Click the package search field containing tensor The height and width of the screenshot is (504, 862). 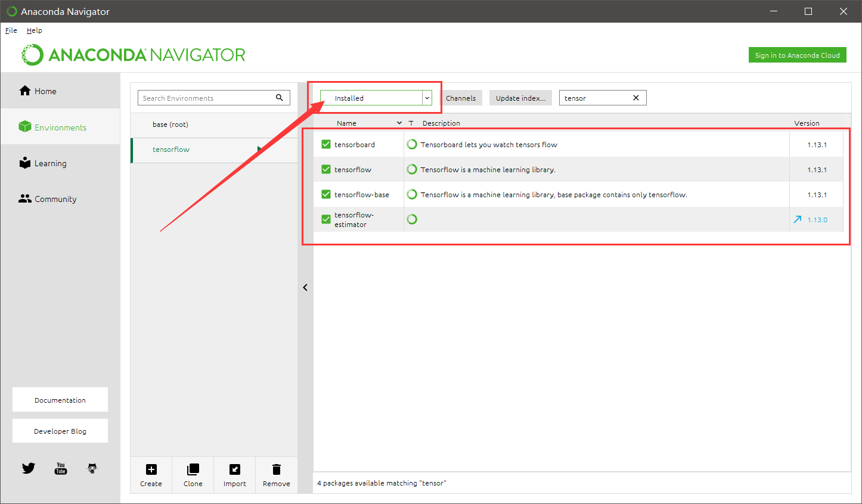[603, 98]
